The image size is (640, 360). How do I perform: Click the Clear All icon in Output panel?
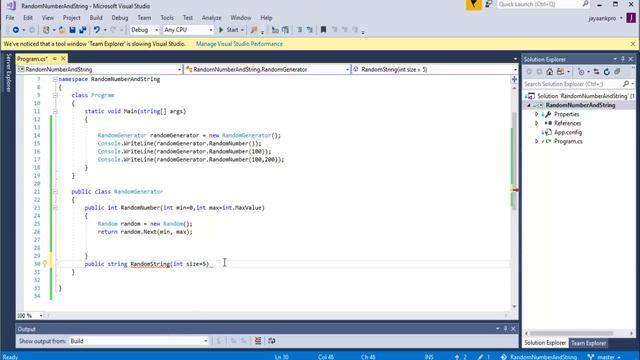258,341
